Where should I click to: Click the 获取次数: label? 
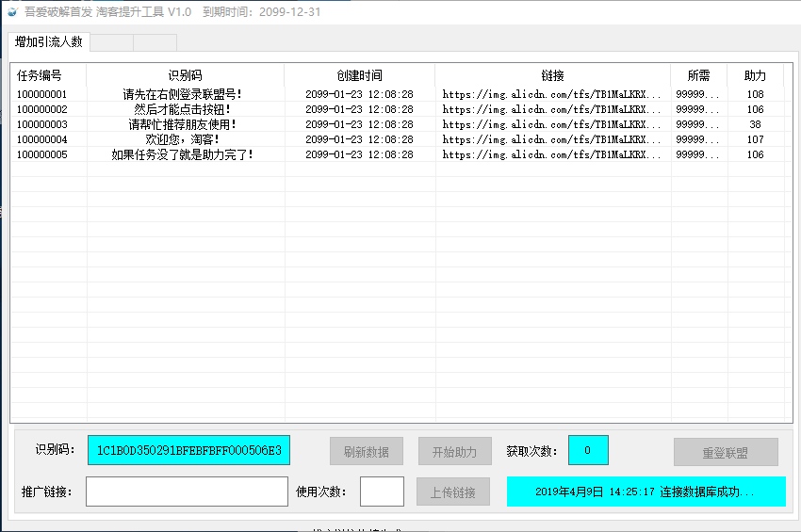tap(531, 451)
